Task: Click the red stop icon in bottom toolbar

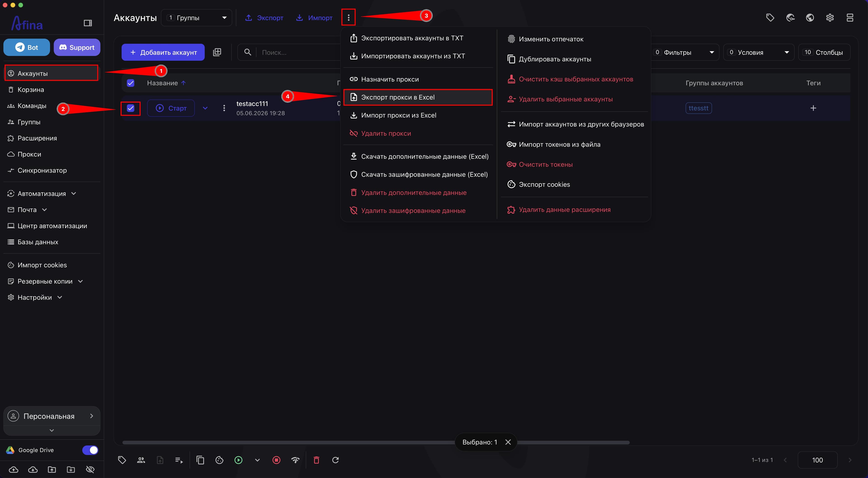Action: 276,460
